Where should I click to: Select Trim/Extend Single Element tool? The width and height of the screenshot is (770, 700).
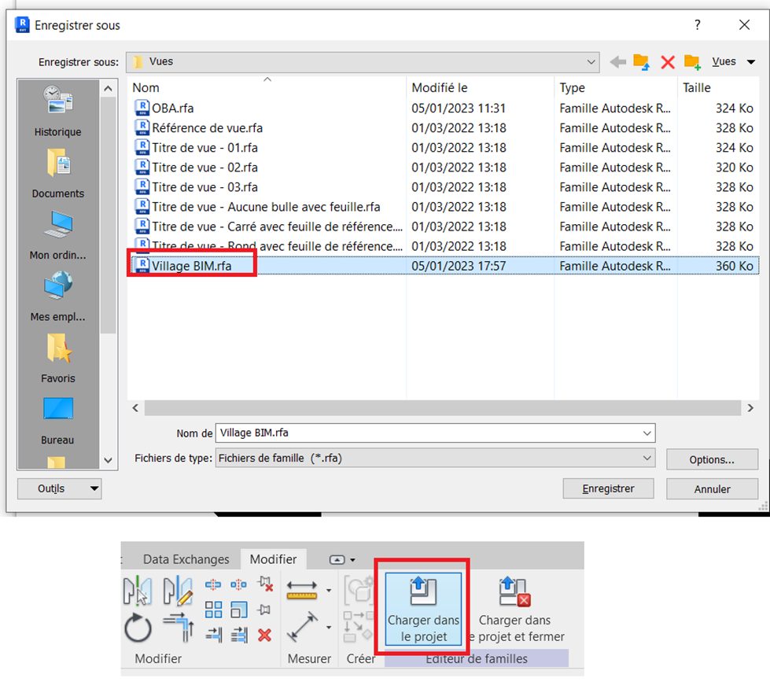click(x=214, y=635)
